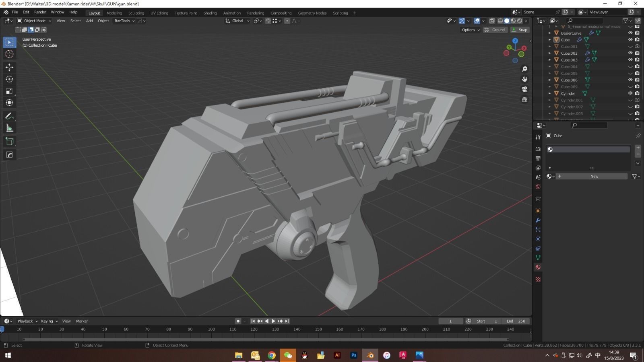Viewport: 644px width, 362px height.
Task: Toggle camera view icon
Action: click(x=524, y=89)
